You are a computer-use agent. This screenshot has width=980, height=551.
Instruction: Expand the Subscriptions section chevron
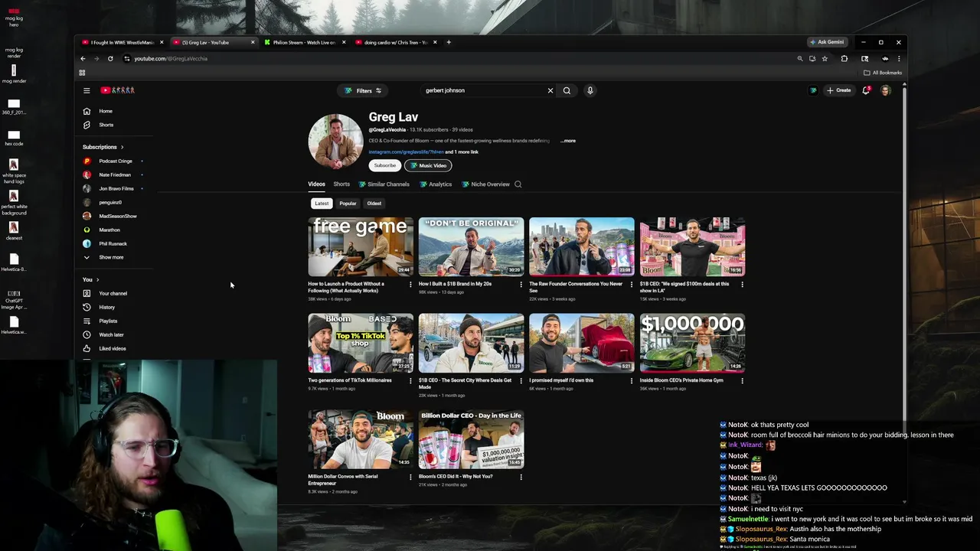tap(122, 147)
